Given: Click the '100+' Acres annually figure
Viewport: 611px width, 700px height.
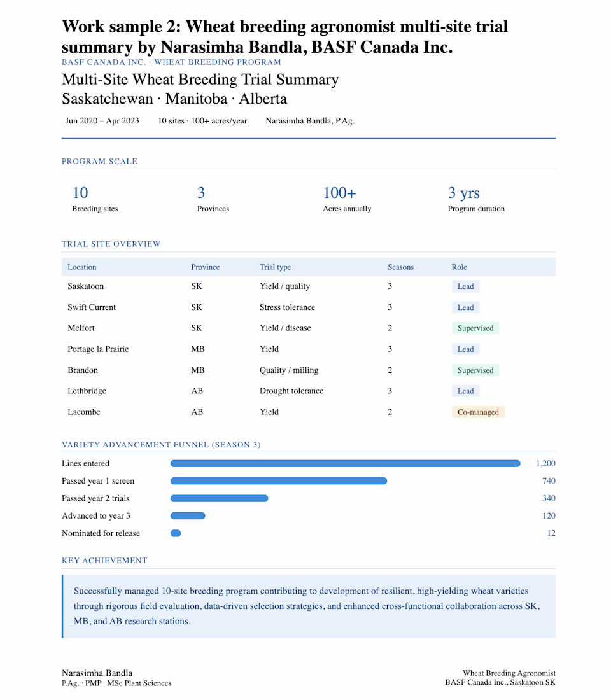Looking at the screenshot, I should (x=339, y=193).
